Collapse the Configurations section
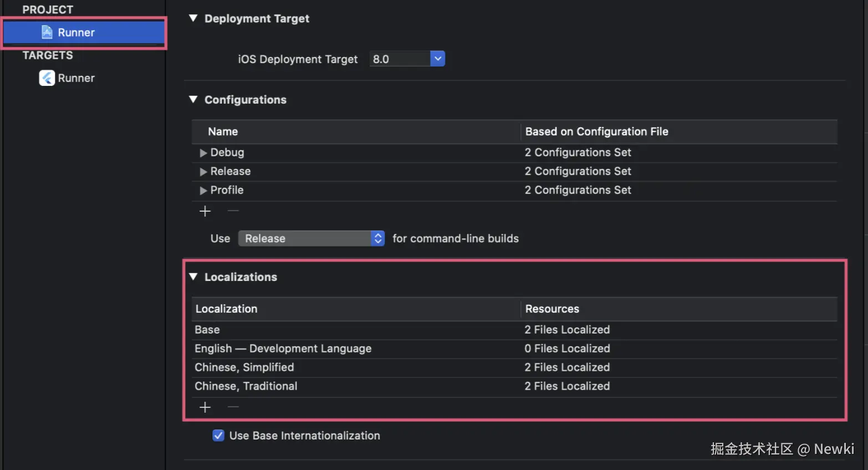Viewport: 868px width, 470px height. (193, 100)
